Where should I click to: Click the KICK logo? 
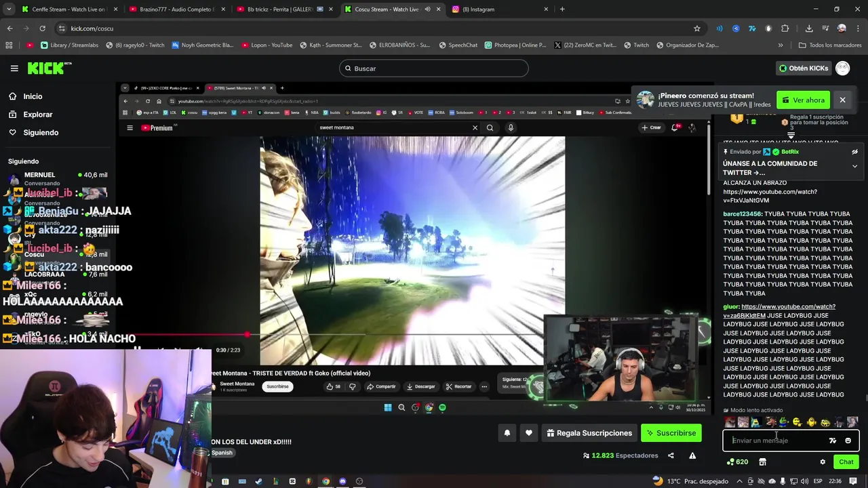49,68
